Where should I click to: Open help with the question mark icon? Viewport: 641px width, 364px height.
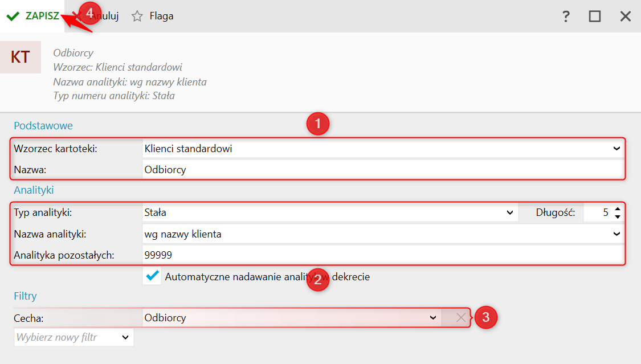click(566, 17)
